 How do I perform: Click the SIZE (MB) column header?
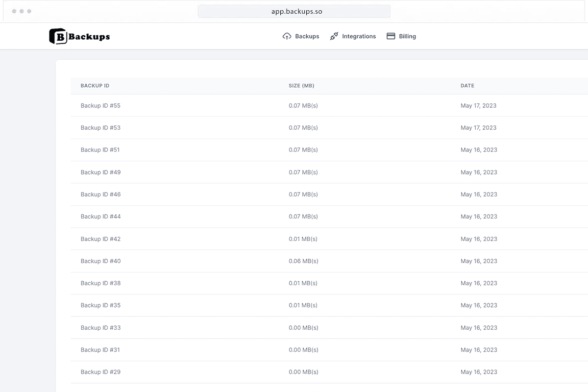(x=301, y=86)
